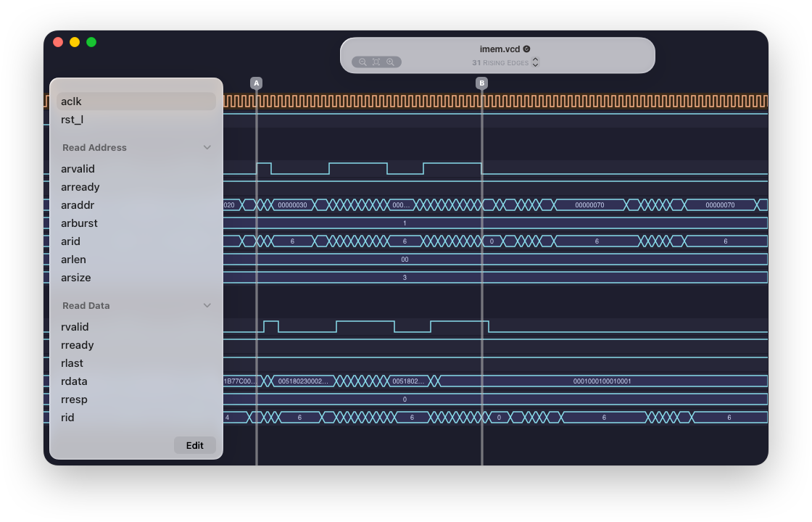Select the arvalid signal
Screen dimensions: 812x522
coord(136,169)
